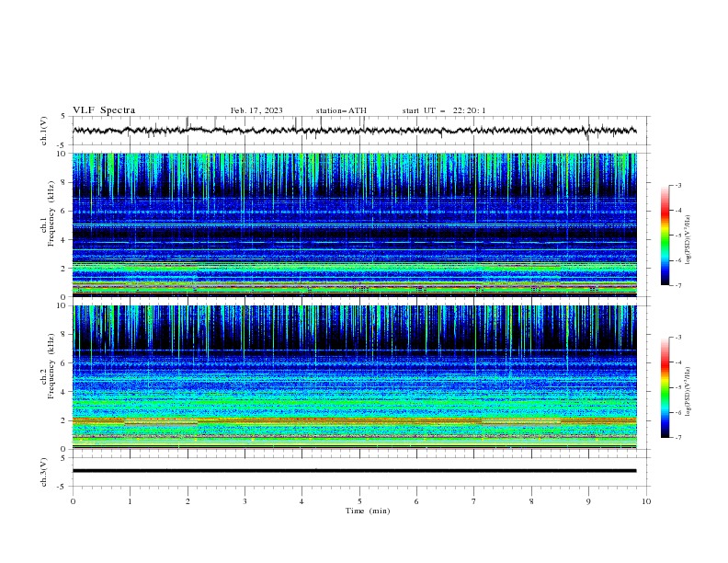The image size is (728, 563).
Task: Click the "ch.3(V)" axis label
Action: pos(44,472)
